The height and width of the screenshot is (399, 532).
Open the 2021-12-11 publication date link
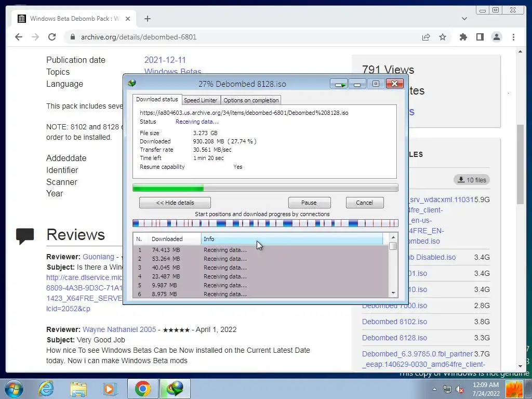165,60
